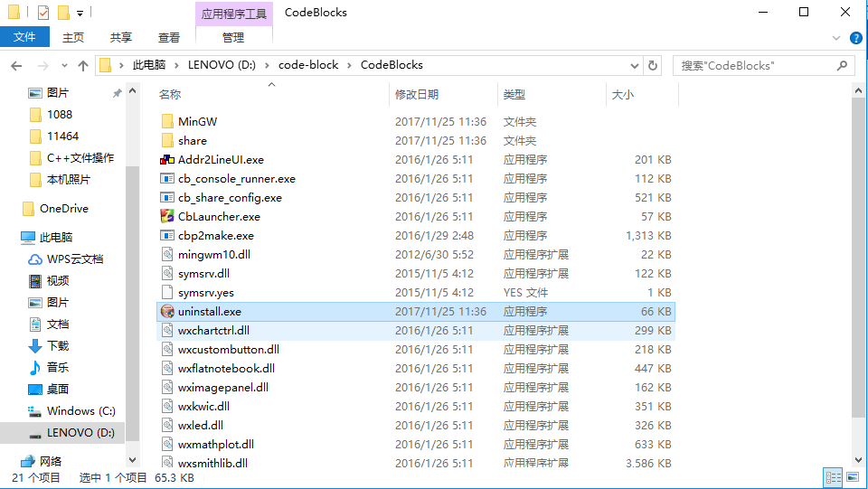Expand the ribbon with the chevron

pos(835,38)
